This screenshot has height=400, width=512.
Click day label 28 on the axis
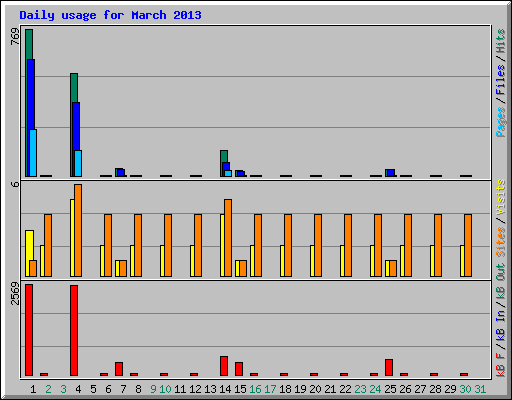(435, 389)
